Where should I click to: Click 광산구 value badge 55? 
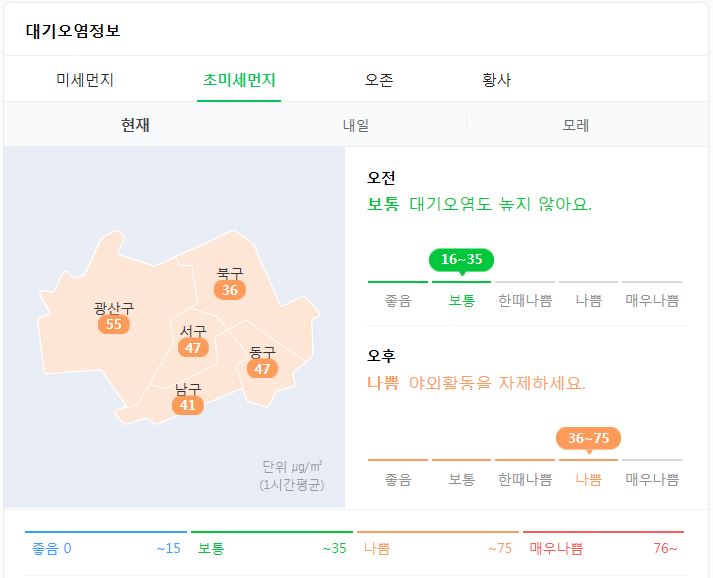tap(113, 324)
